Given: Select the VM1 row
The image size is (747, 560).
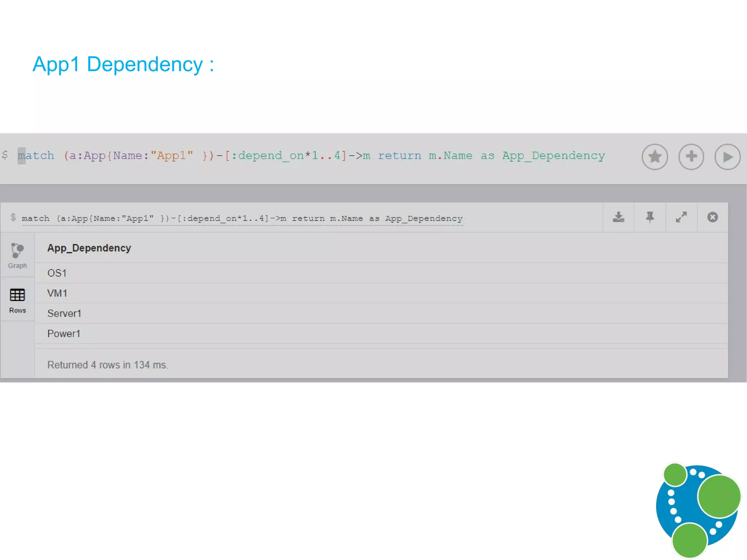Looking at the screenshot, I should click(x=381, y=293).
